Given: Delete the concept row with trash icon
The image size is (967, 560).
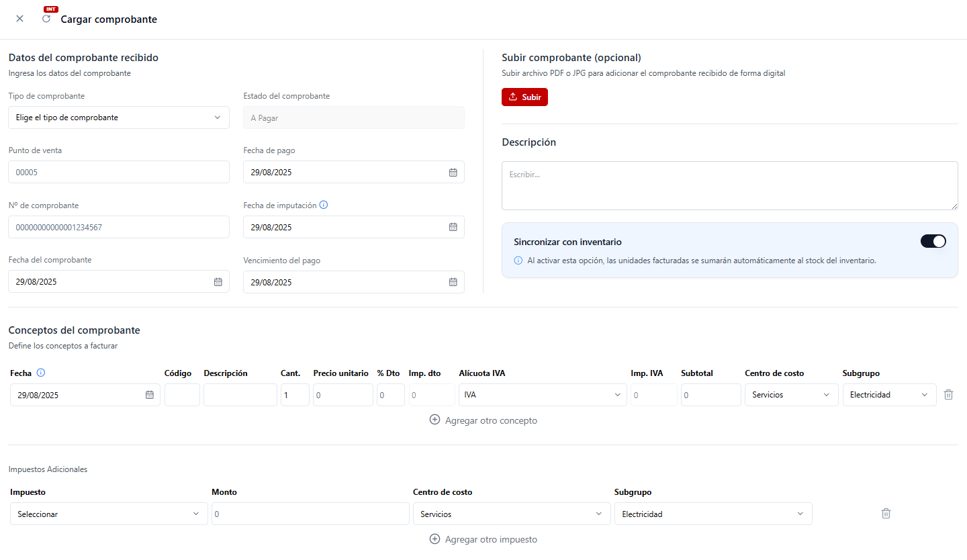Looking at the screenshot, I should [948, 395].
